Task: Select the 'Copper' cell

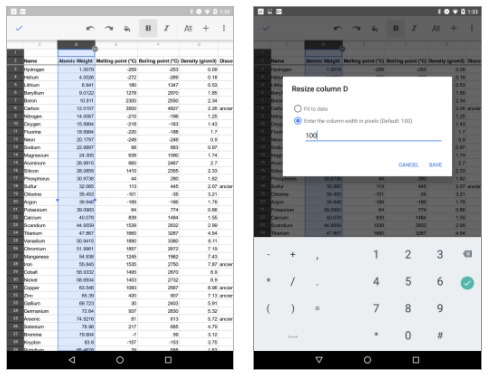Action: pyautogui.click(x=40, y=288)
